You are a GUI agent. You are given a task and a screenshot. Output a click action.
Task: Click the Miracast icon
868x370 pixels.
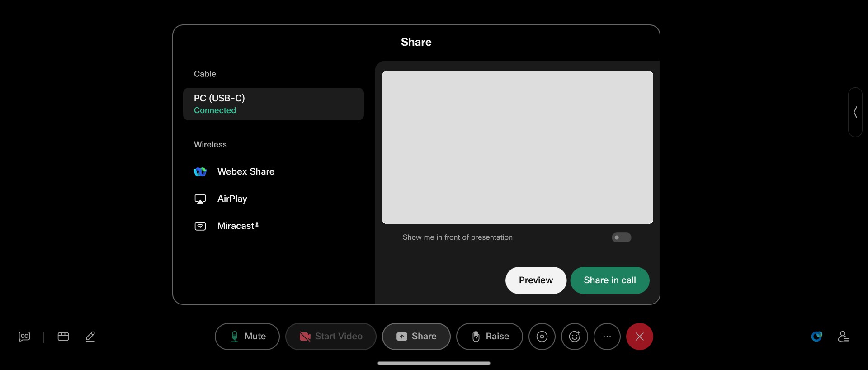[200, 226]
